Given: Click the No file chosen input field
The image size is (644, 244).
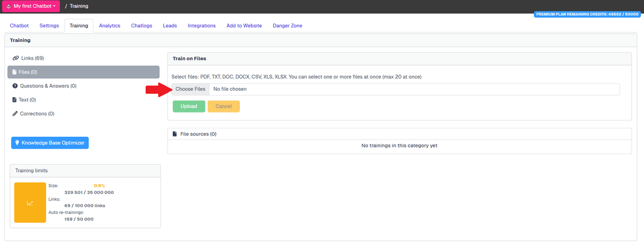Looking at the screenshot, I should pyautogui.click(x=413, y=89).
